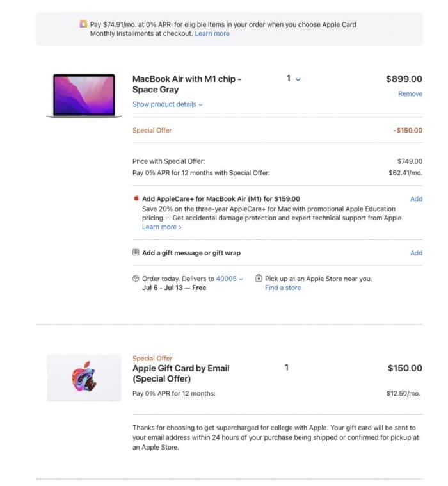Change the delivery zip code 40005
The height and width of the screenshot is (486, 448).
[x=229, y=279]
